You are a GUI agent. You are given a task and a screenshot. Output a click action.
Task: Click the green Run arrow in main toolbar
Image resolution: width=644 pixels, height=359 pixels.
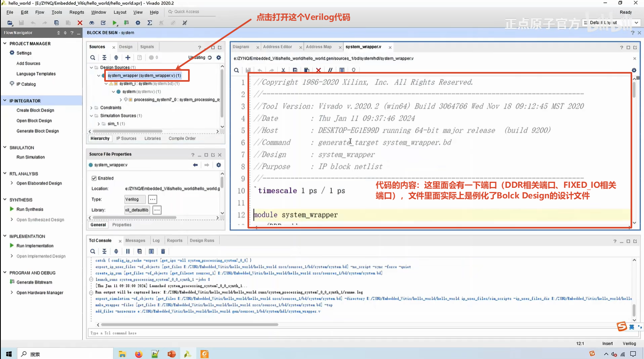(x=115, y=23)
